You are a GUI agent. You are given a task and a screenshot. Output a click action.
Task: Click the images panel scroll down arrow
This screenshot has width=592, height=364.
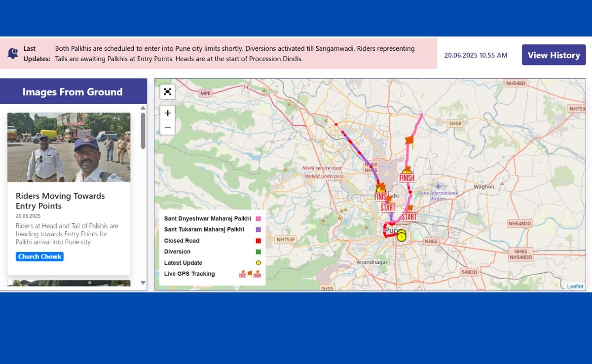[143, 283]
